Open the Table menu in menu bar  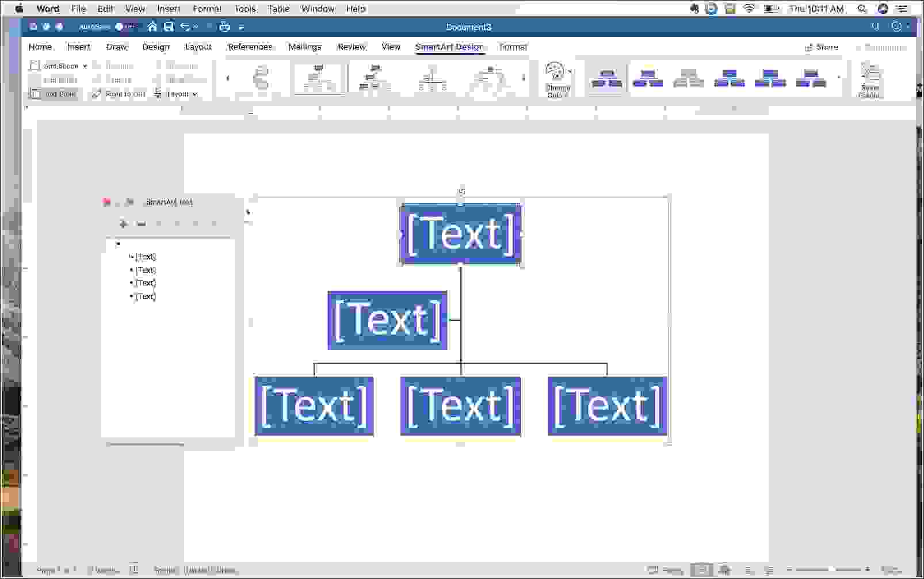pos(278,9)
